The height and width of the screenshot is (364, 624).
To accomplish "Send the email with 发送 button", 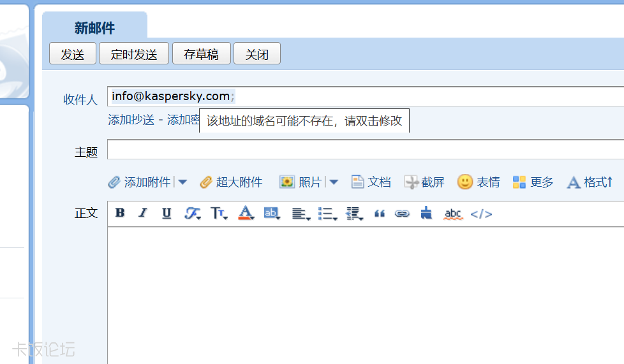I will pos(73,54).
